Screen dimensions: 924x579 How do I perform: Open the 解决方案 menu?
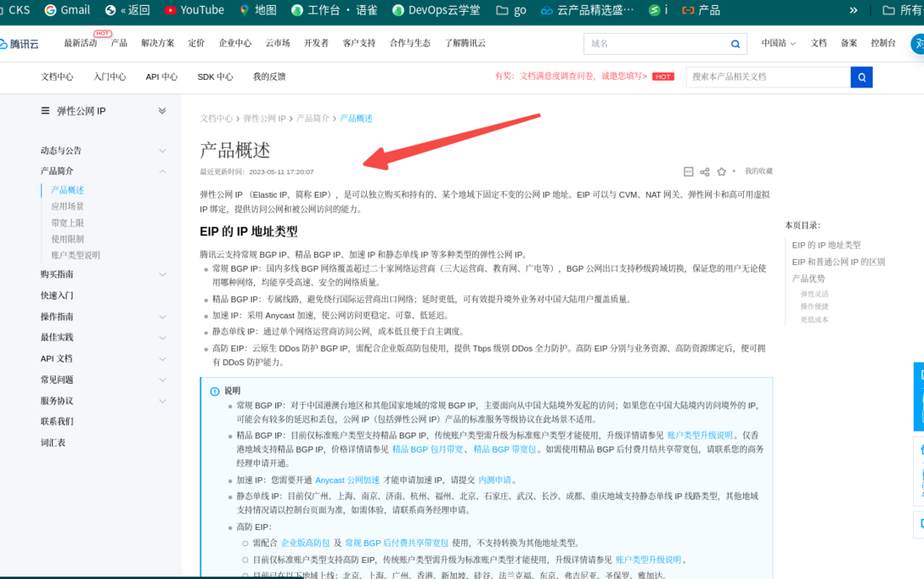click(x=157, y=43)
